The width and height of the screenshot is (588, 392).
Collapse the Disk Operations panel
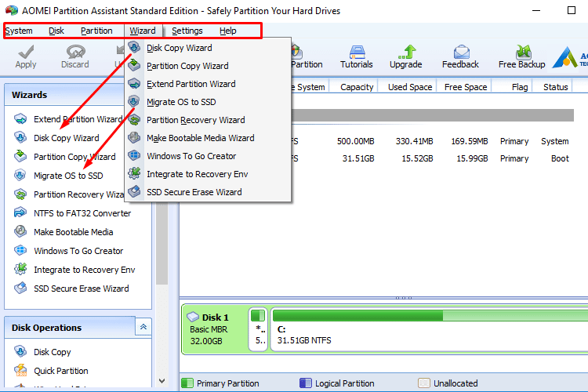point(143,327)
